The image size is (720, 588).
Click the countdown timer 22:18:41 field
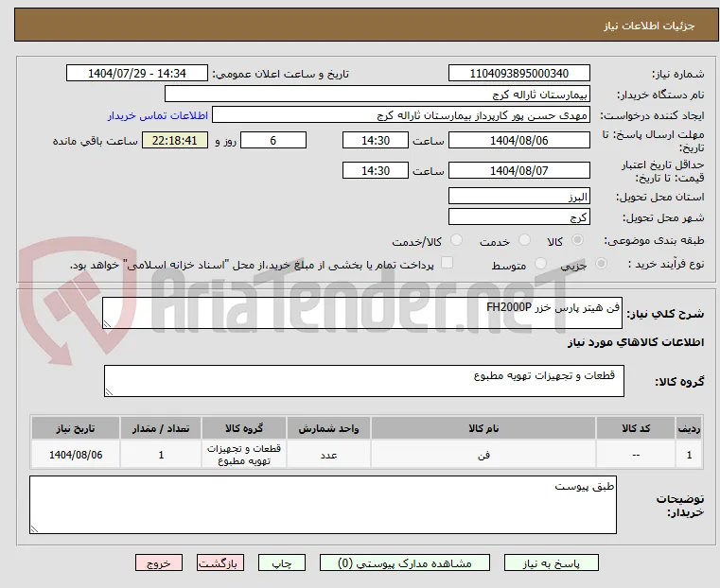pos(175,140)
